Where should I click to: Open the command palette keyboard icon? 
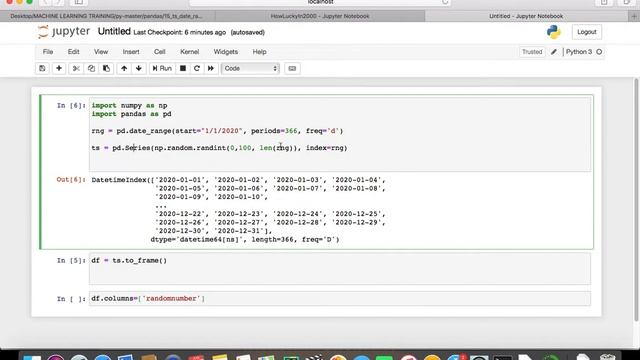tap(292, 68)
